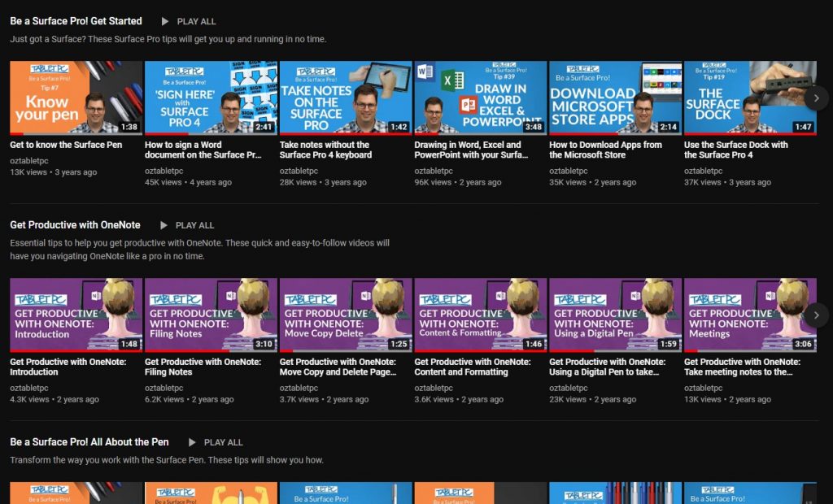Open the 'Sign Here with Surface Pro 4' thumbnail
The width and height of the screenshot is (833, 504).
[x=211, y=98]
